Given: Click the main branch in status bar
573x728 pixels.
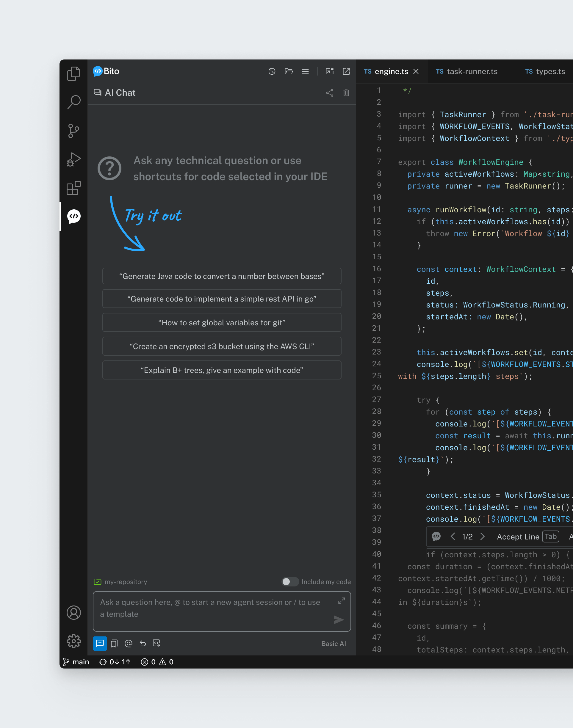Looking at the screenshot, I should click(x=76, y=662).
